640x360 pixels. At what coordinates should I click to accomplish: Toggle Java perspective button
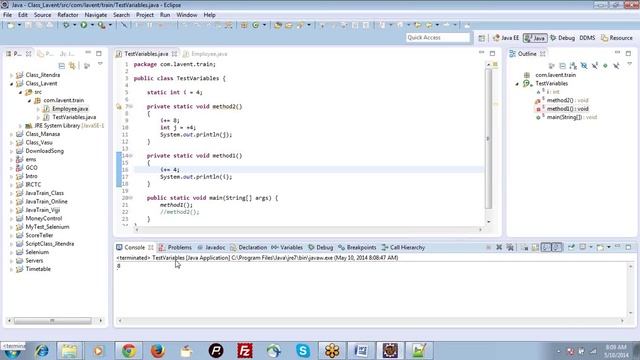[535, 38]
